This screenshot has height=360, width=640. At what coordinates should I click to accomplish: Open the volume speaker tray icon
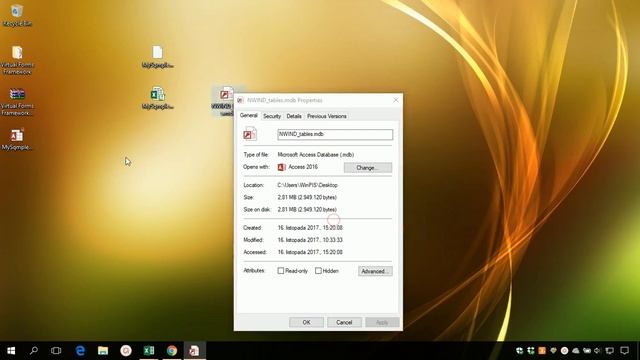(598, 350)
